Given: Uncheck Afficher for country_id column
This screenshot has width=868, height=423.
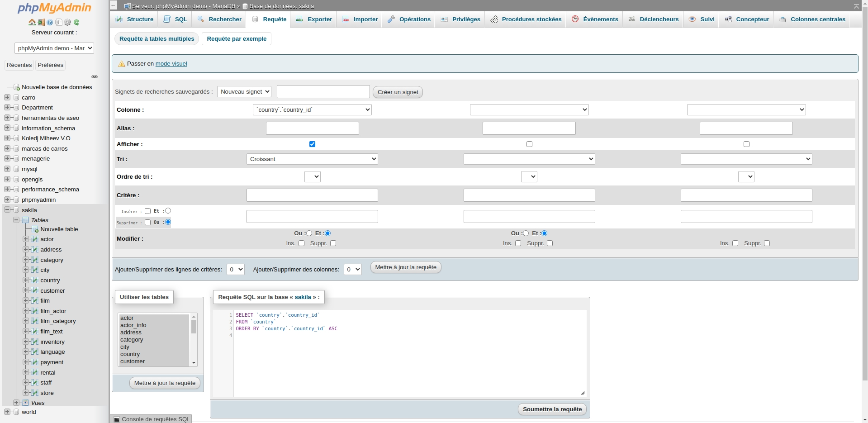Looking at the screenshot, I should coord(312,144).
